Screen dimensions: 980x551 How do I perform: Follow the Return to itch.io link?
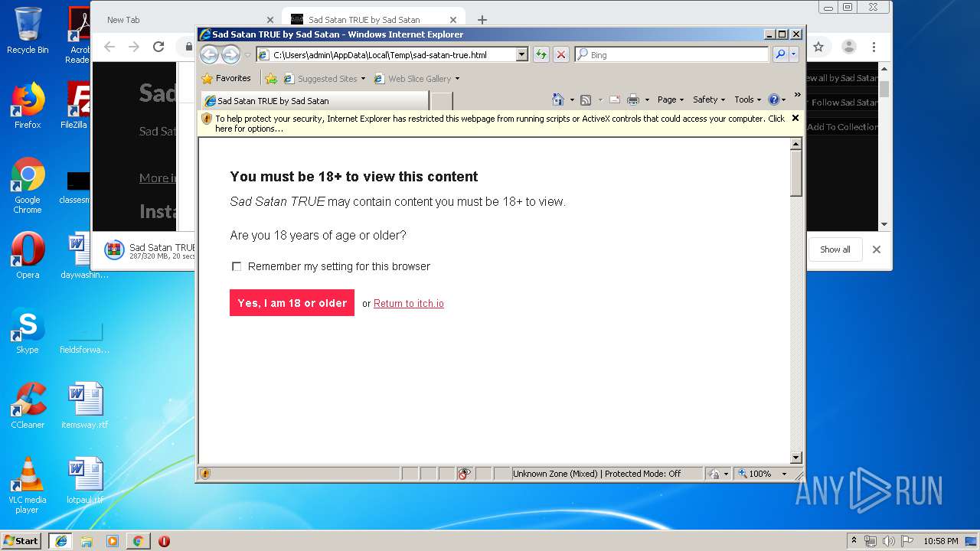coord(409,304)
